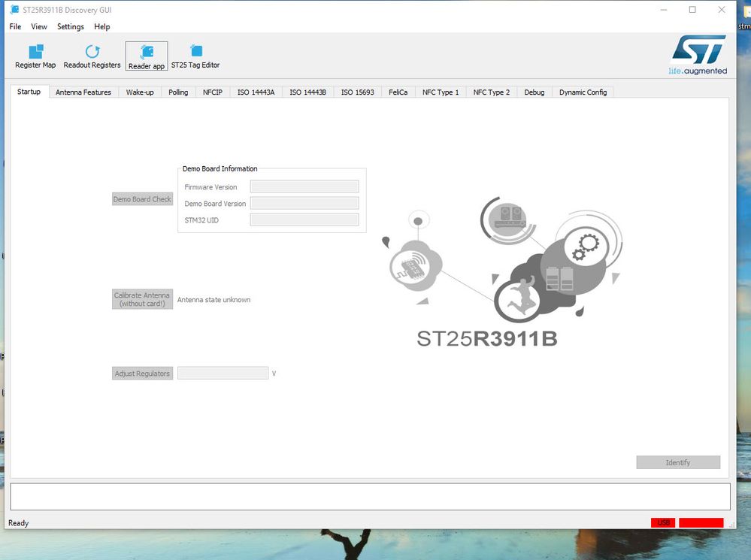Open the NFCIP tab
This screenshot has height=560, width=751.
213,92
